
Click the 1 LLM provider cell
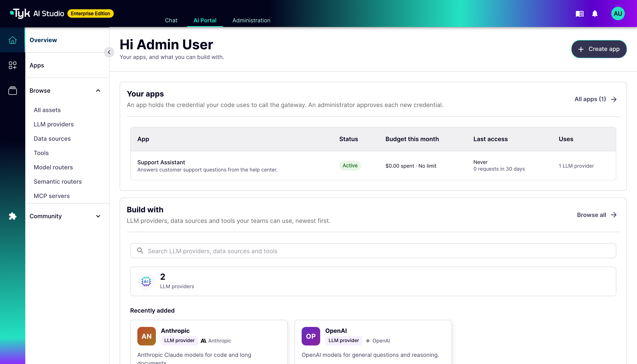[576, 166]
